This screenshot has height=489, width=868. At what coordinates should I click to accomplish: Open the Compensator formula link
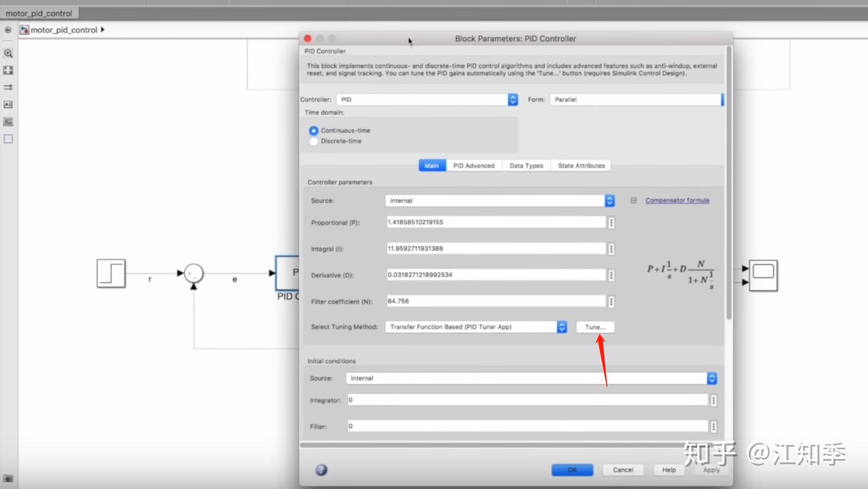677,201
